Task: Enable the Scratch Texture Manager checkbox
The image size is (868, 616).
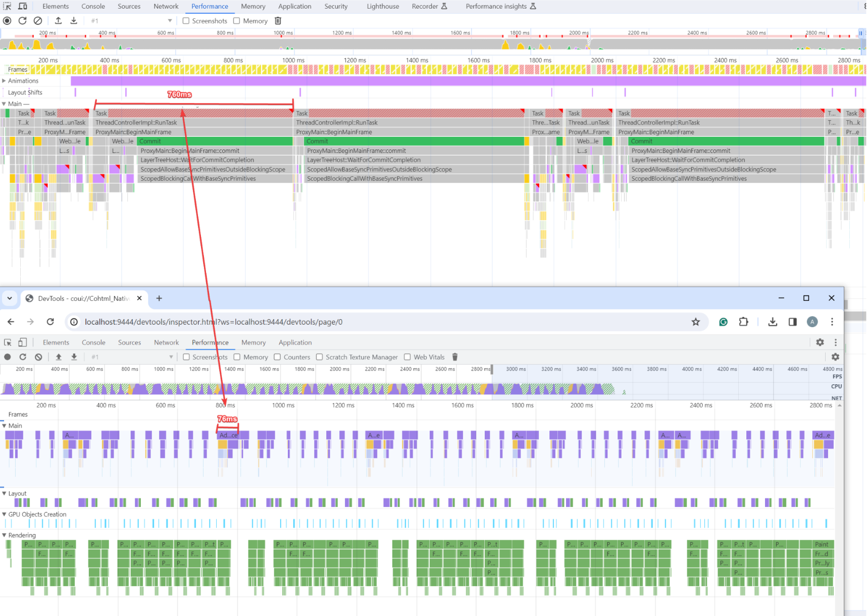Action: tap(319, 357)
